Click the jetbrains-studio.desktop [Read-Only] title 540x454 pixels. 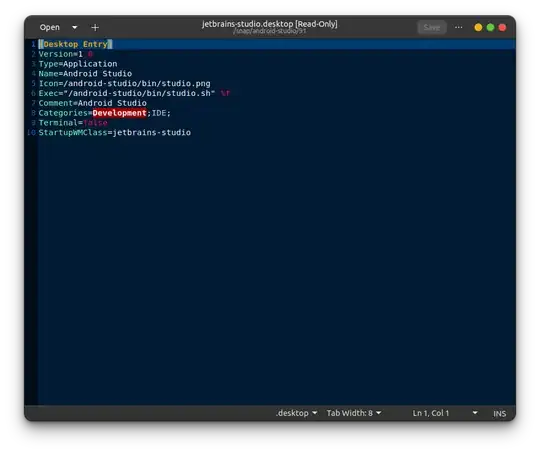[x=270, y=24]
